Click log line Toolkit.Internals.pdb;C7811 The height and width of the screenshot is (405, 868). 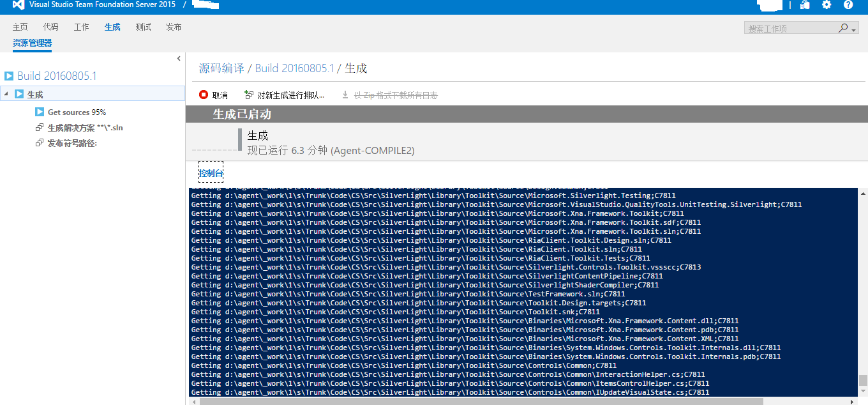486,356
